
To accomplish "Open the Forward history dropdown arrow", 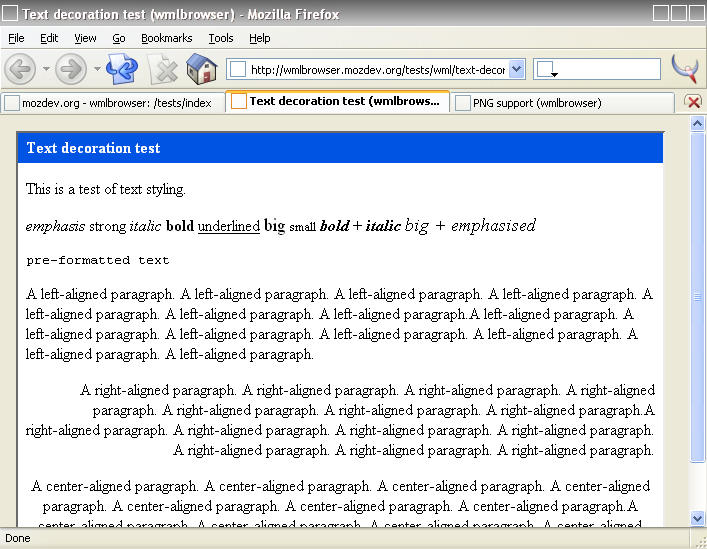I will (97, 69).
